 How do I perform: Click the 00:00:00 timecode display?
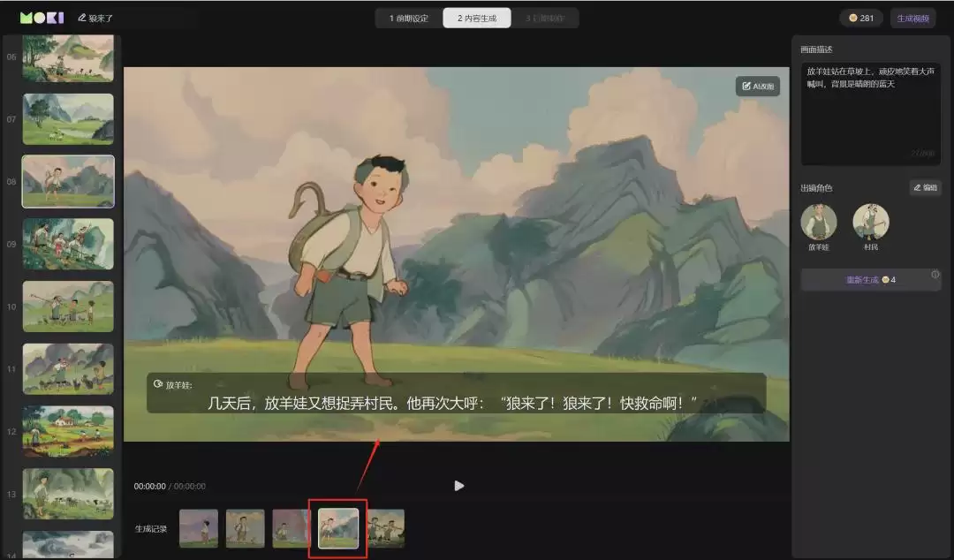click(x=152, y=485)
